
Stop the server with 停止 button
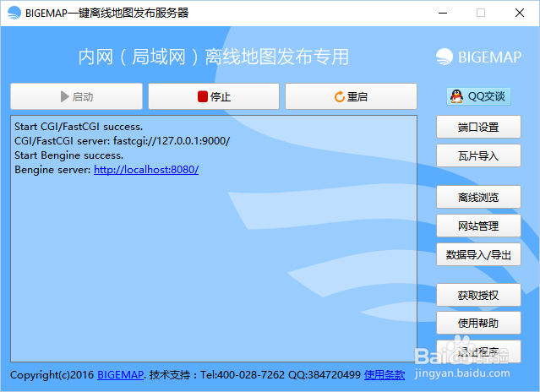pyautogui.click(x=214, y=96)
